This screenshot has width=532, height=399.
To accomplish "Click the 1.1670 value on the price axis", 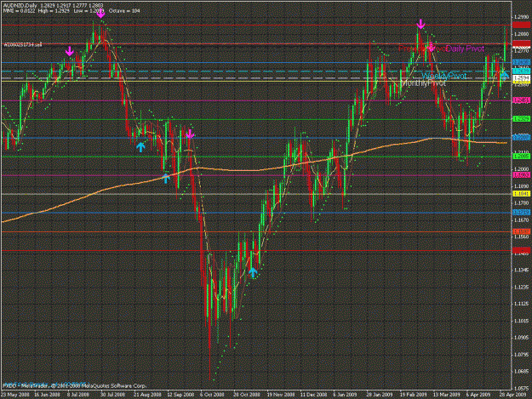I will click(x=522, y=220).
